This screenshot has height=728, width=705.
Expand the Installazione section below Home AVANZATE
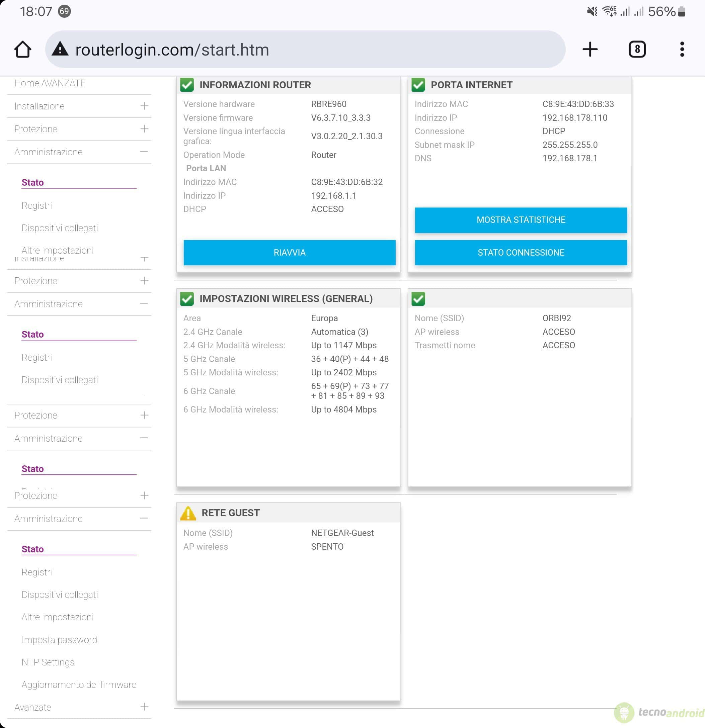tap(144, 106)
